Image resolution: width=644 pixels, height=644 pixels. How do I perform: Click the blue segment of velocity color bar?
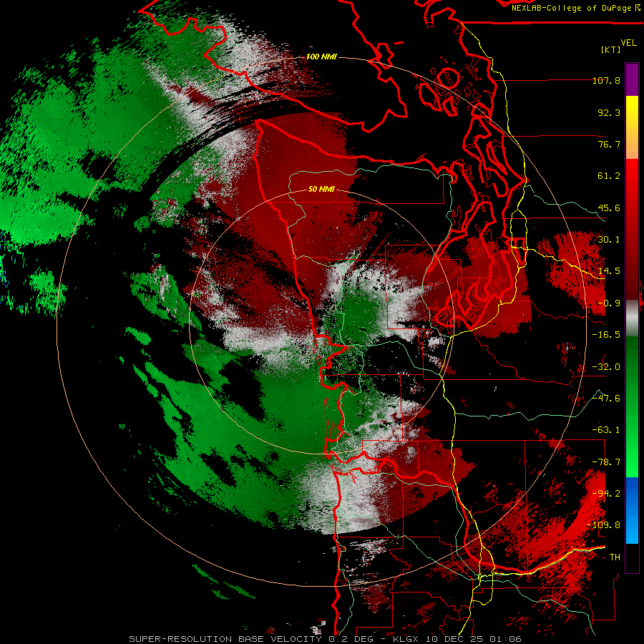pyautogui.click(x=632, y=510)
